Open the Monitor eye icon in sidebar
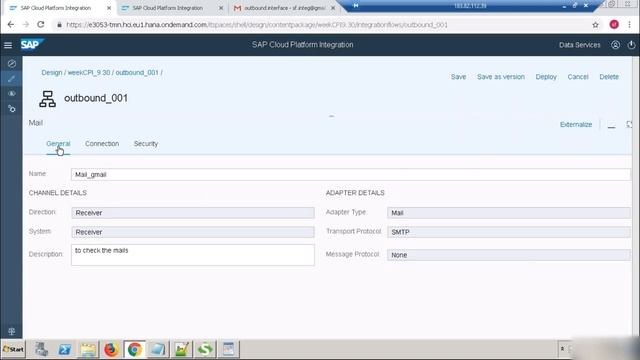The height and width of the screenshot is (360, 640). point(11,93)
